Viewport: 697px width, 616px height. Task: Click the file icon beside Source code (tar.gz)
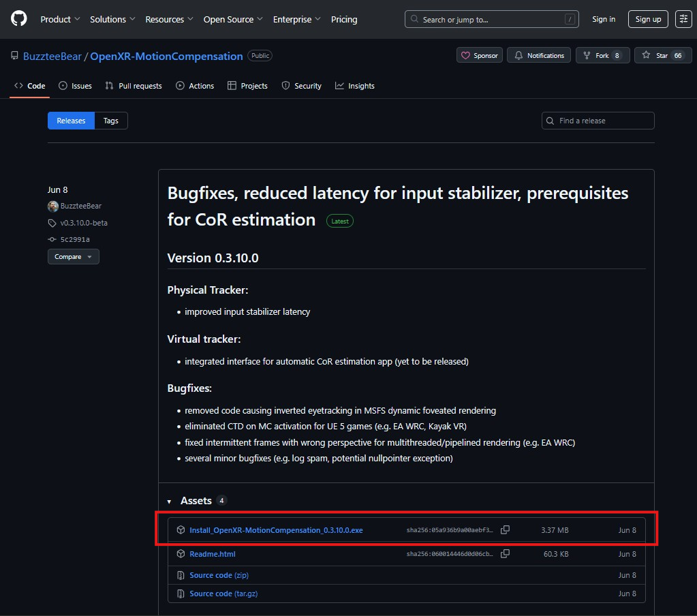coord(181,594)
